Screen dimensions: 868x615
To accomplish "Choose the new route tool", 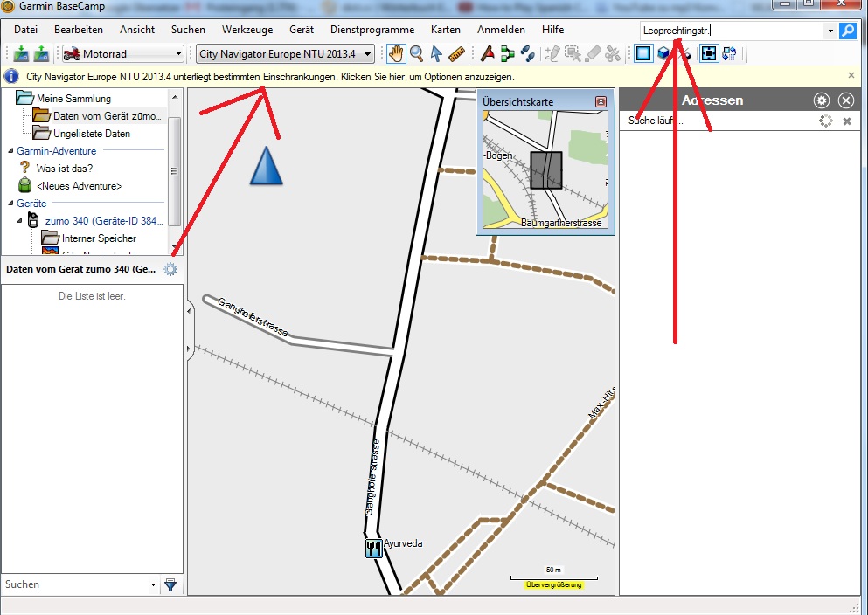I will pos(508,53).
